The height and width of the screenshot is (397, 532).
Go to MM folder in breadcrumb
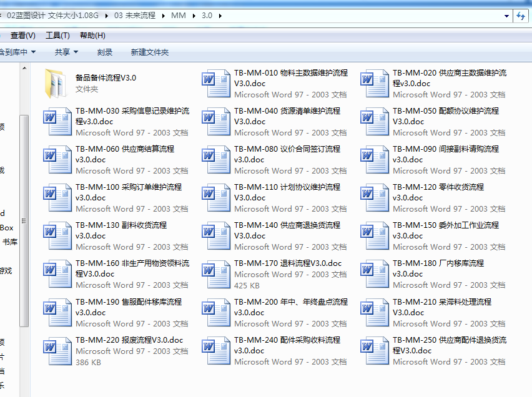179,16
